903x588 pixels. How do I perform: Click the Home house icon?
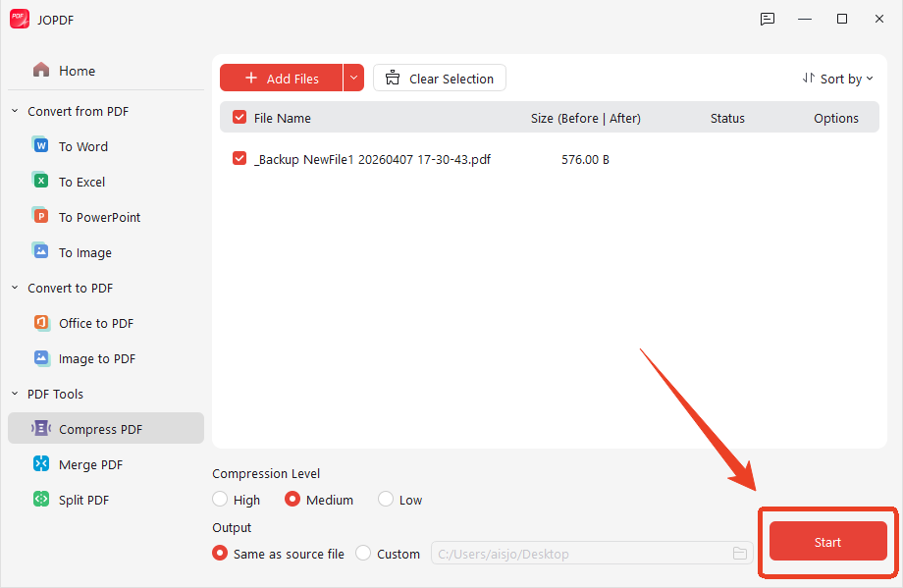coord(41,70)
